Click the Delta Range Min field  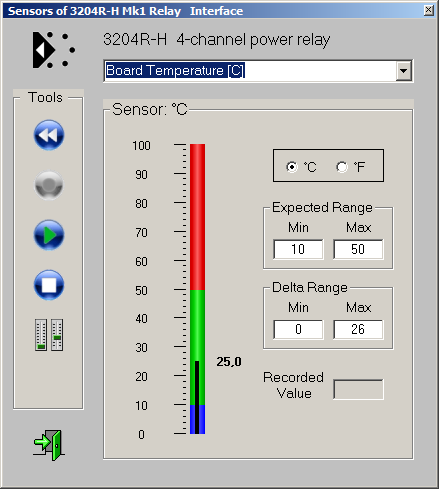(x=298, y=329)
